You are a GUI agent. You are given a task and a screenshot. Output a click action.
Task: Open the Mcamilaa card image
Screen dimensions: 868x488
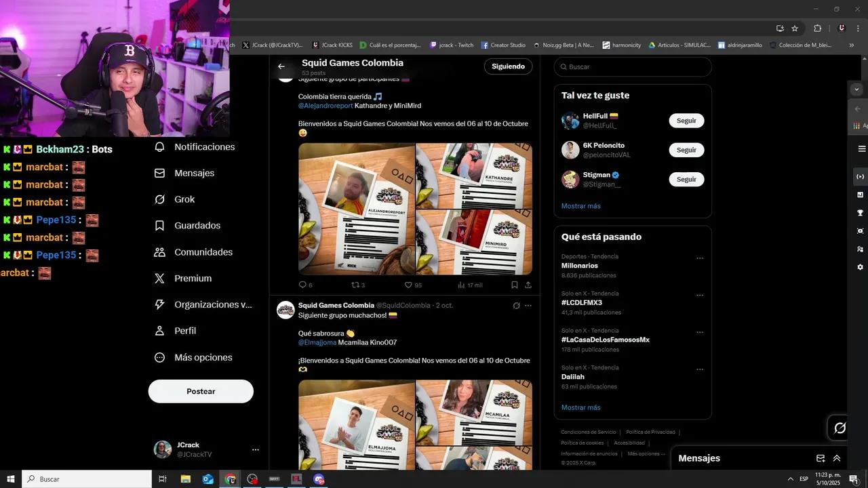(x=474, y=412)
